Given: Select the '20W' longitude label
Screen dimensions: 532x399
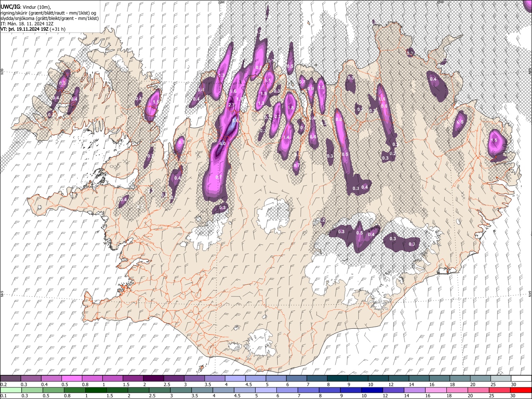Looking at the screenshot, I should [x=221, y=2].
